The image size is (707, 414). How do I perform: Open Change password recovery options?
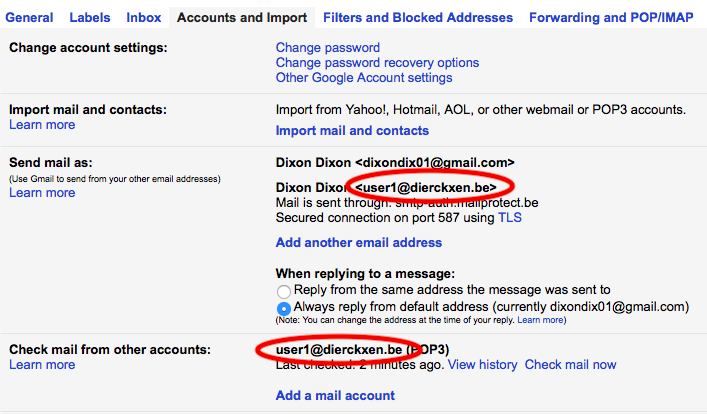377,63
